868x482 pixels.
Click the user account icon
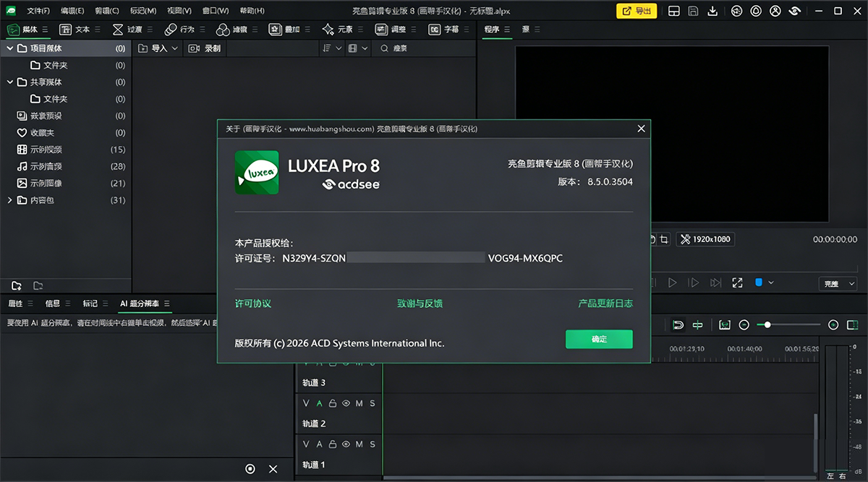coord(775,11)
